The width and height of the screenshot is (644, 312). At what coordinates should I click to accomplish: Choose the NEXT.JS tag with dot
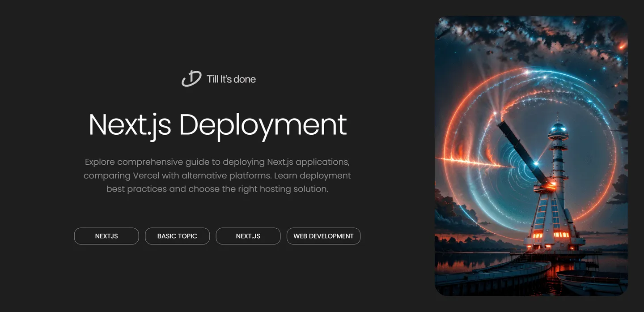248,236
